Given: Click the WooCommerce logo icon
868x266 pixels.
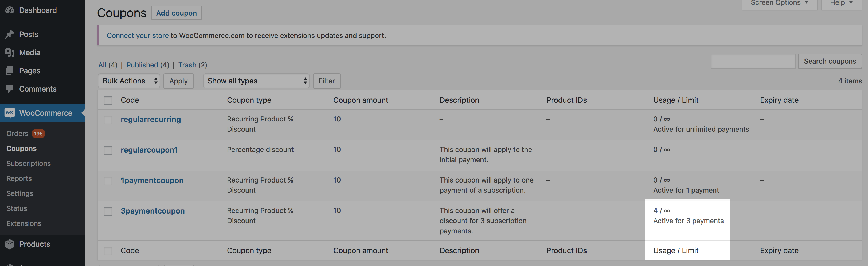Looking at the screenshot, I should click(x=10, y=113).
